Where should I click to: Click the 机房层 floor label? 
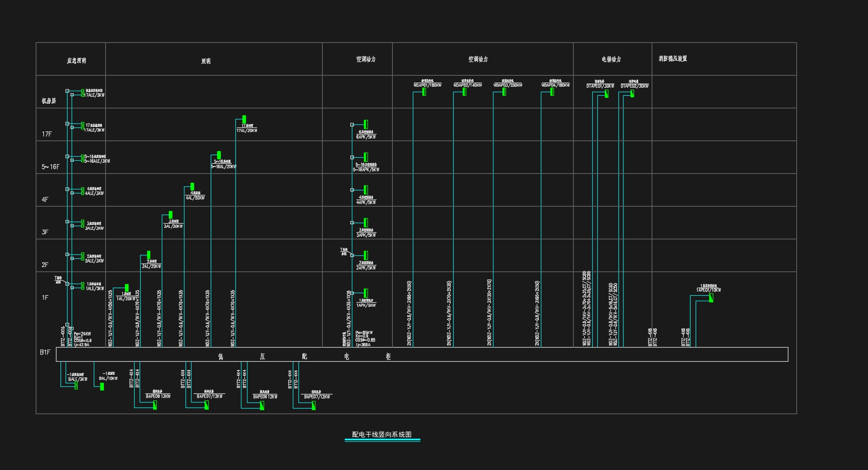coord(49,101)
